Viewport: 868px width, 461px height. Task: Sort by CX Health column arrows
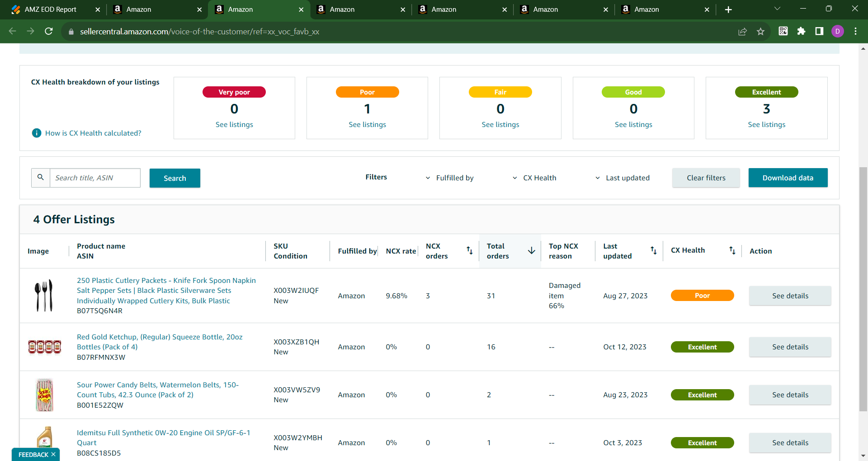click(x=732, y=250)
